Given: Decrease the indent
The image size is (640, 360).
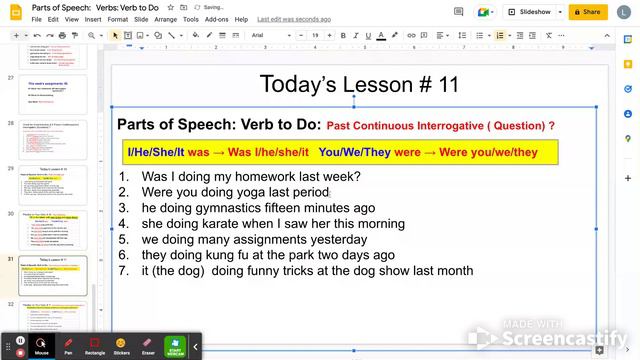Looking at the screenshot, I should [x=520, y=36].
